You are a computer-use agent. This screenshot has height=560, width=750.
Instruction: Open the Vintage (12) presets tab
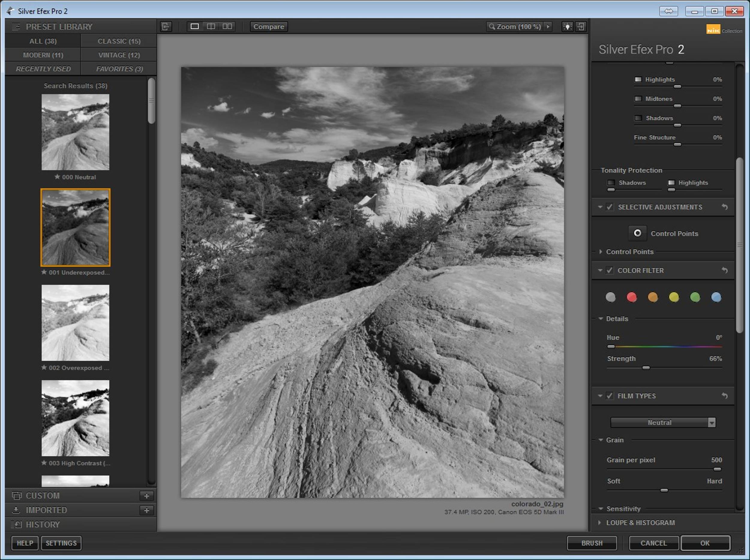[x=119, y=55]
